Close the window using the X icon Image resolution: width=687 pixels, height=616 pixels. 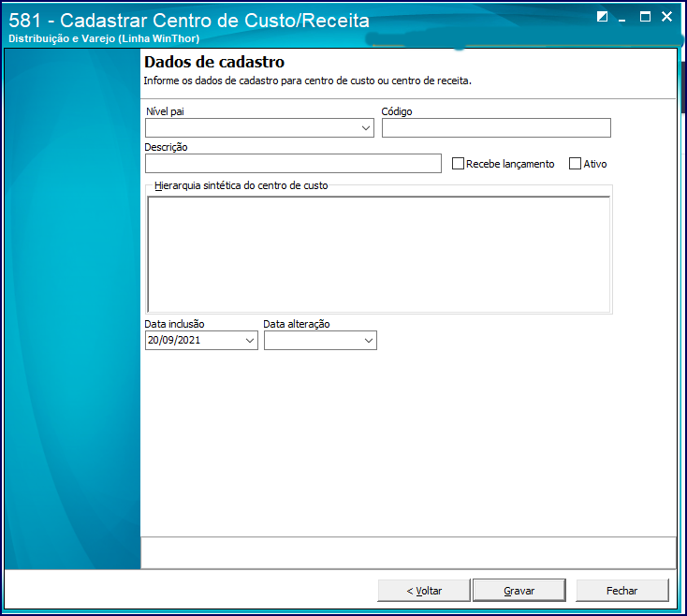666,17
